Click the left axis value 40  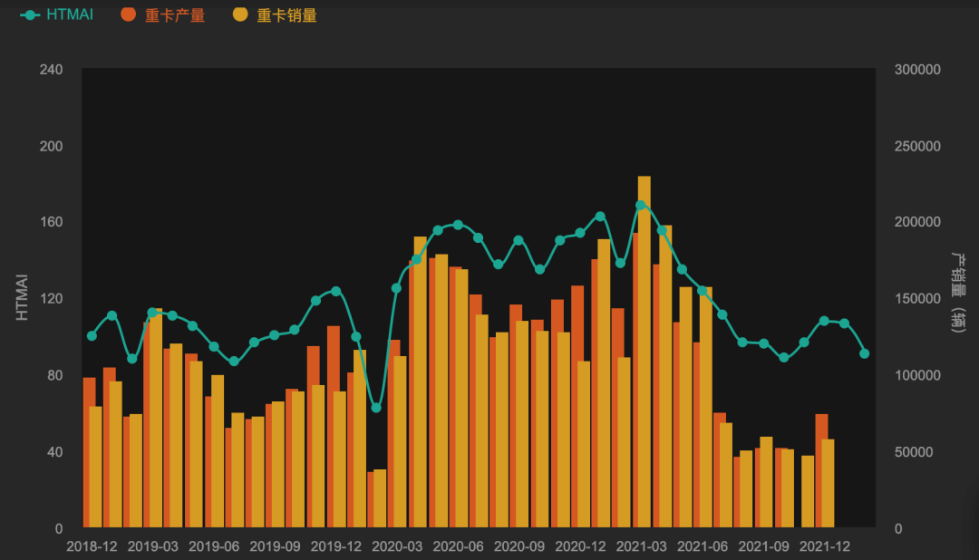[55, 452]
